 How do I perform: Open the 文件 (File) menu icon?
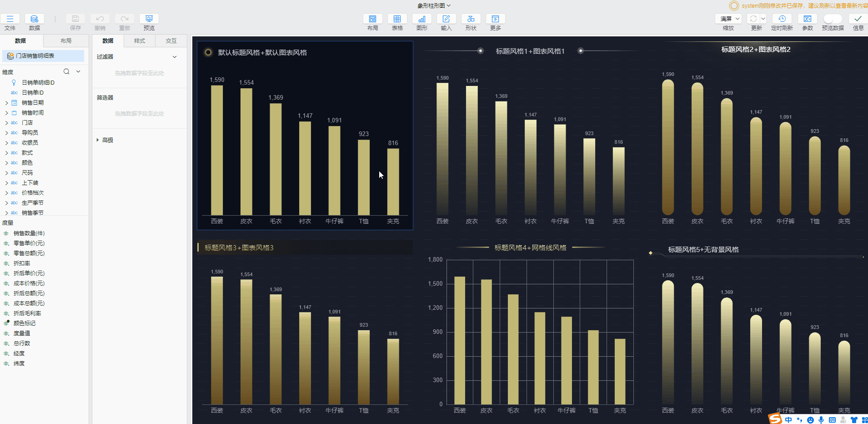coord(10,19)
